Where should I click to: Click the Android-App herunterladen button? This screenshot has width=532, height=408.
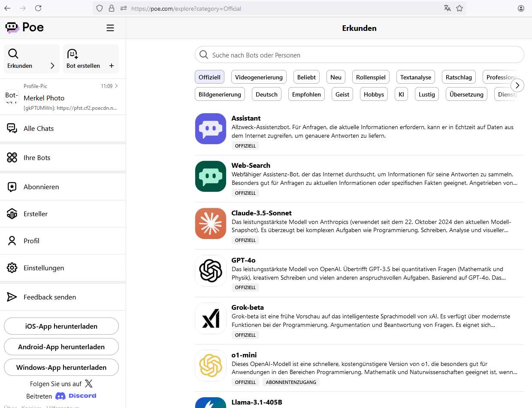(61, 347)
